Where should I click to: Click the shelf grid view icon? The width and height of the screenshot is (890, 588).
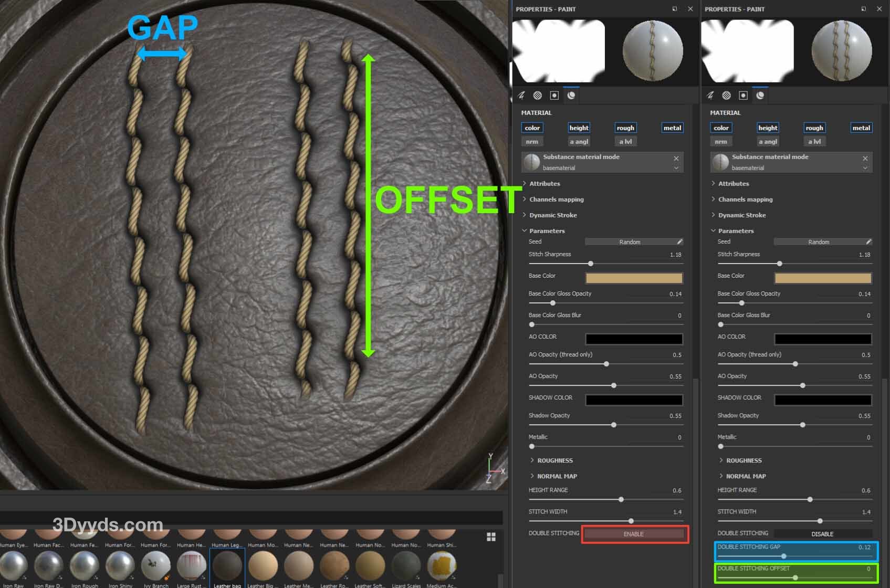click(491, 537)
